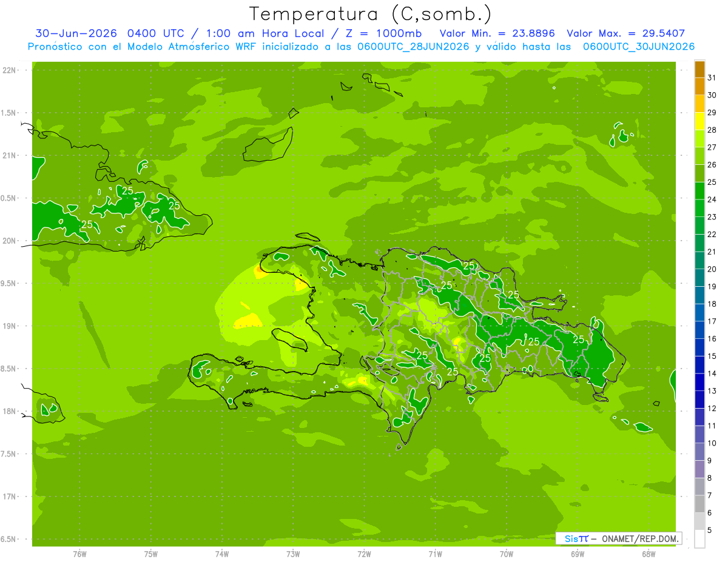Click the 'ONAMET/REP.DOM.' credit label
This screenshot has width=728, height=562.
click(640, 538)
